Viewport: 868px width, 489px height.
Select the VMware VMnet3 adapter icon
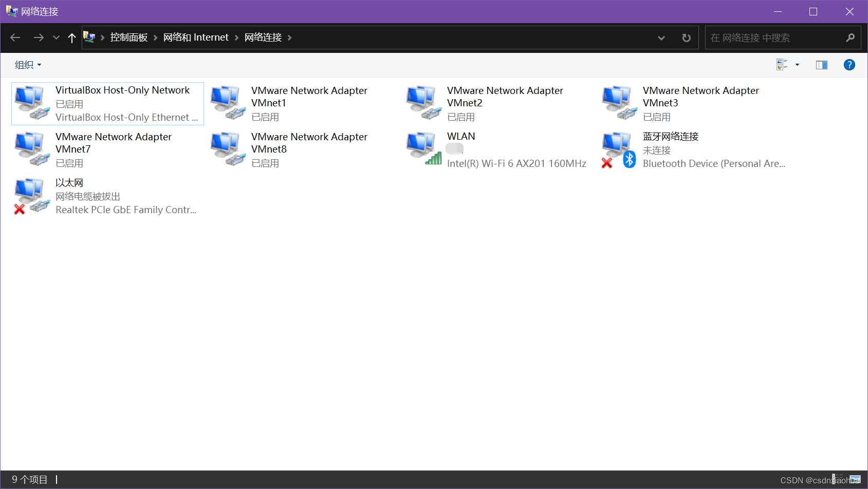(x=619, y=103)
